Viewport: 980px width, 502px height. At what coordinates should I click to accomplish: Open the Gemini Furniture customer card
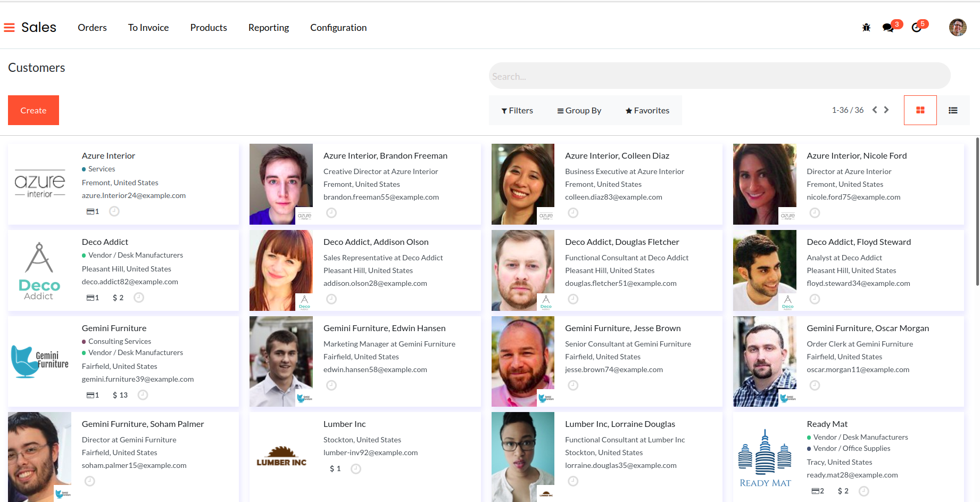(114, 328)
